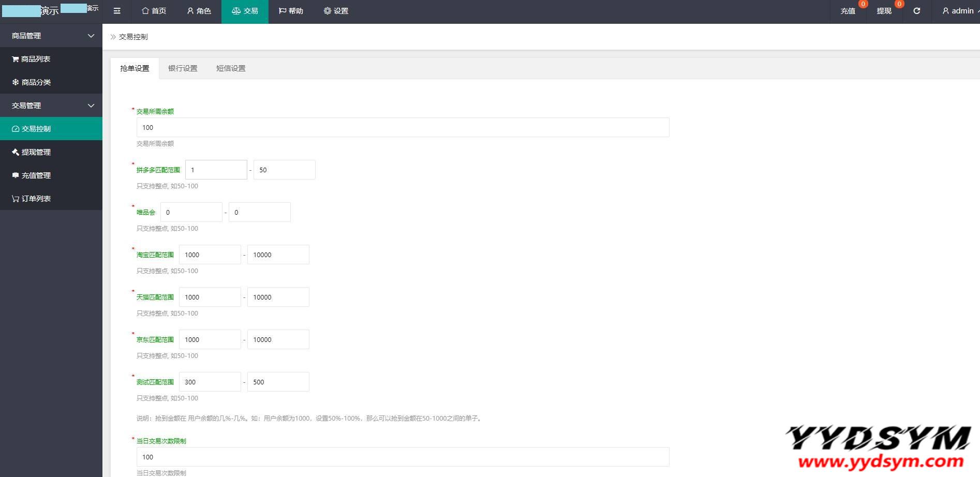Open the 首页 top menu
This screenshot has width=980, height=477.
pos(154,11)
